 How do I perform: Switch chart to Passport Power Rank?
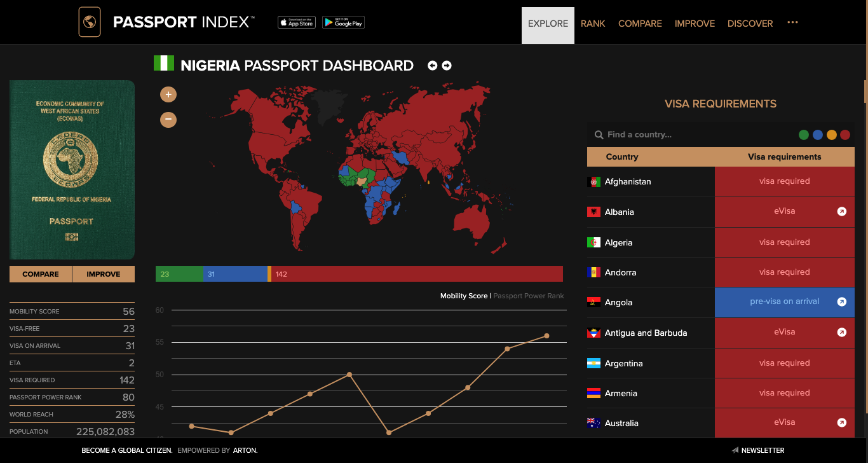pos(529,296)
